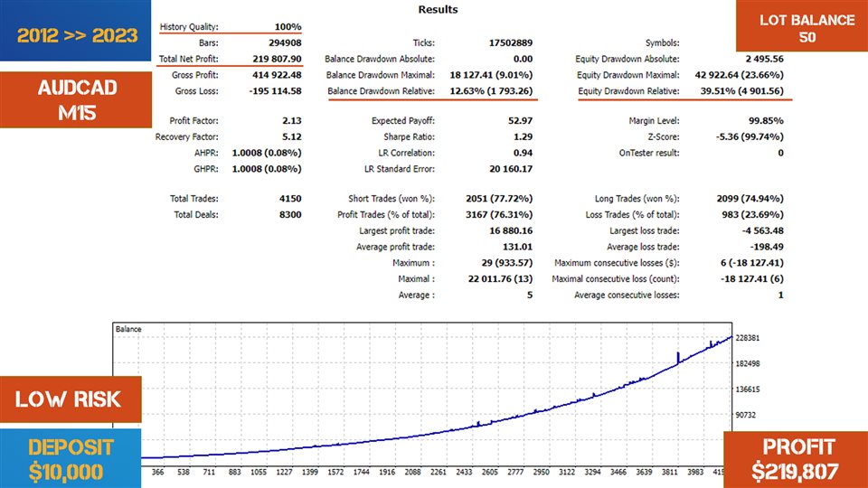Select the Balance Drawdown Relative value
The width and height of the screenshot is (868, 488).
pos(491,90)
